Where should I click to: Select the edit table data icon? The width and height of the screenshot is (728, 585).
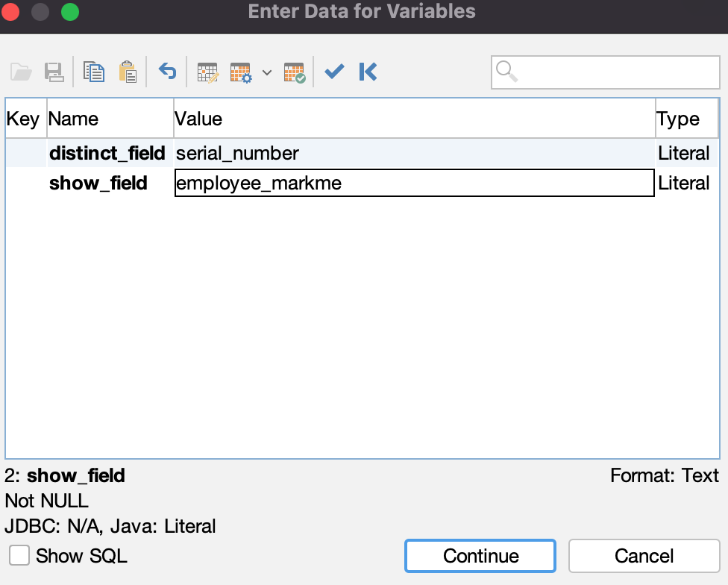[x=207, y=72]
